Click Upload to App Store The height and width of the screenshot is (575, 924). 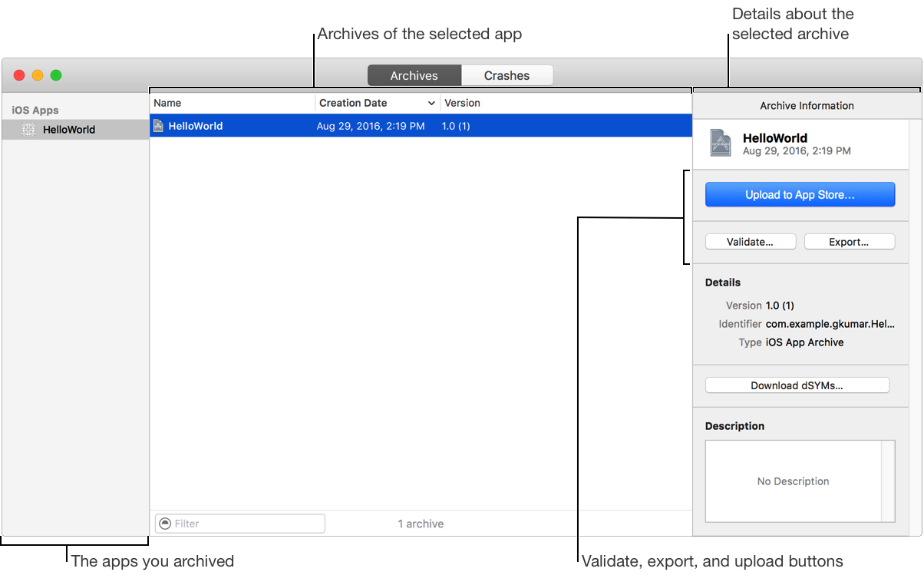(x=800, y=194)
